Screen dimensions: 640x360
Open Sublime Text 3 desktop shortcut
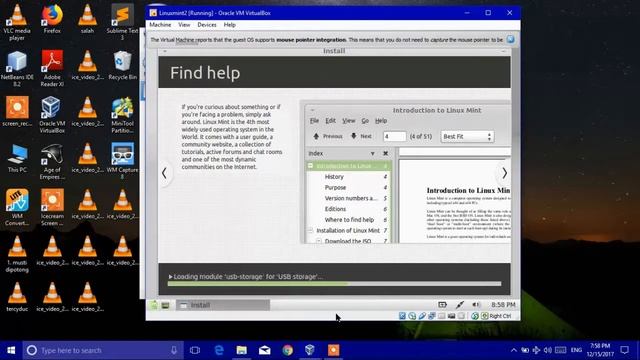tap(122, 22)
